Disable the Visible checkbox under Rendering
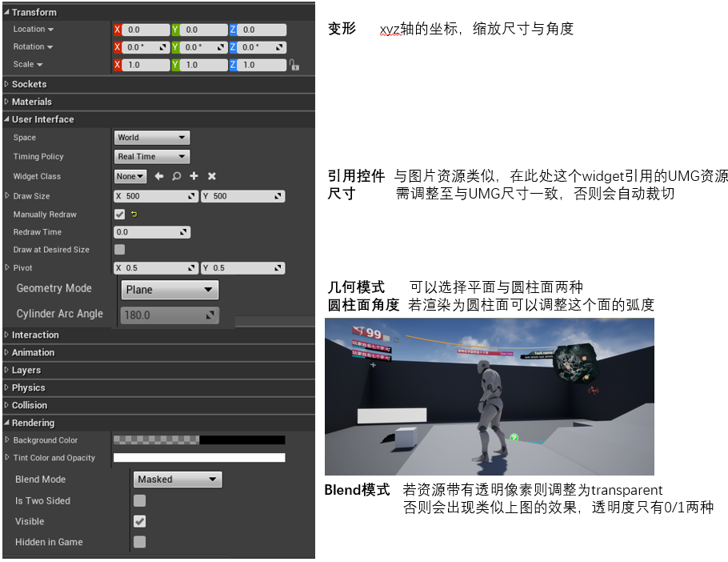 139,521
